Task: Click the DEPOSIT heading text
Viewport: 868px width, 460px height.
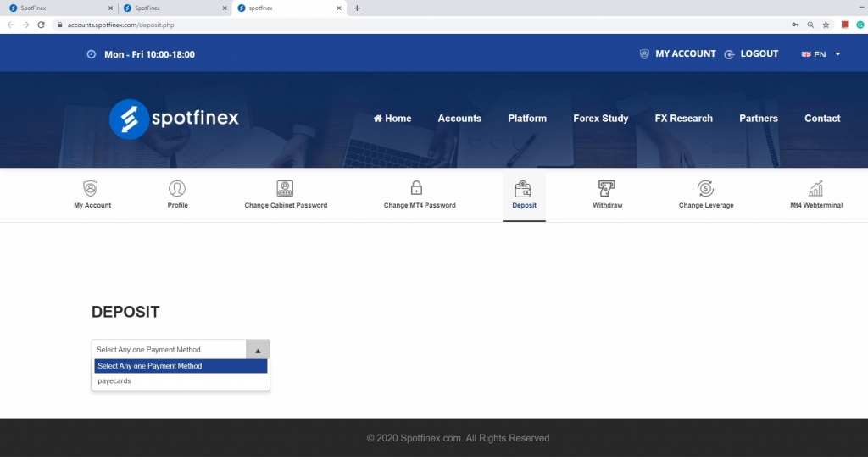Action: [x=125, y=312]
